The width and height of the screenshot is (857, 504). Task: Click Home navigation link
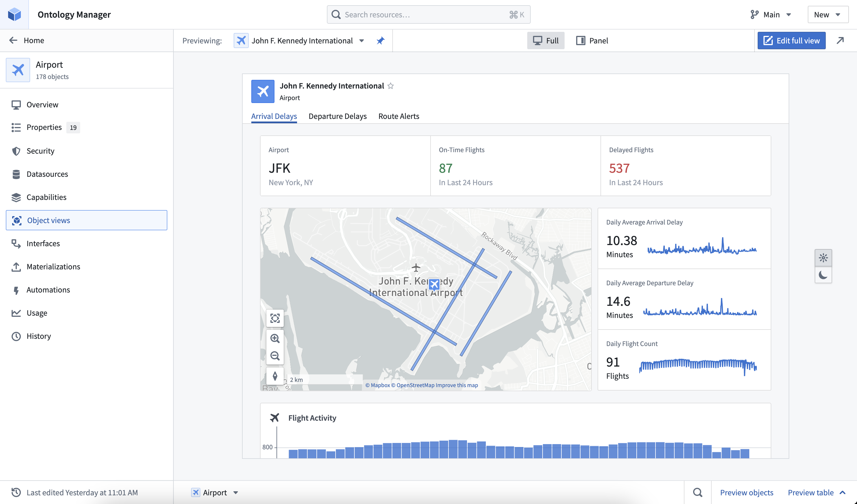click(34, 41)
